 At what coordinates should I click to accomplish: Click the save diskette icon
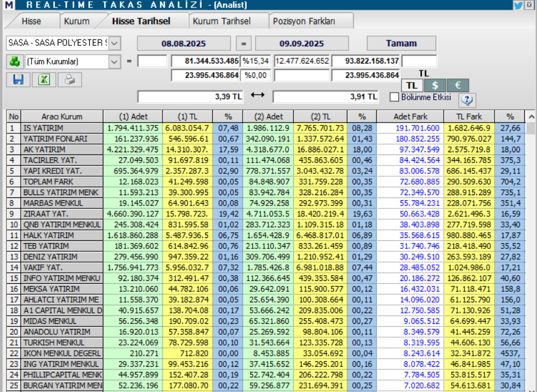click(18, 80)
